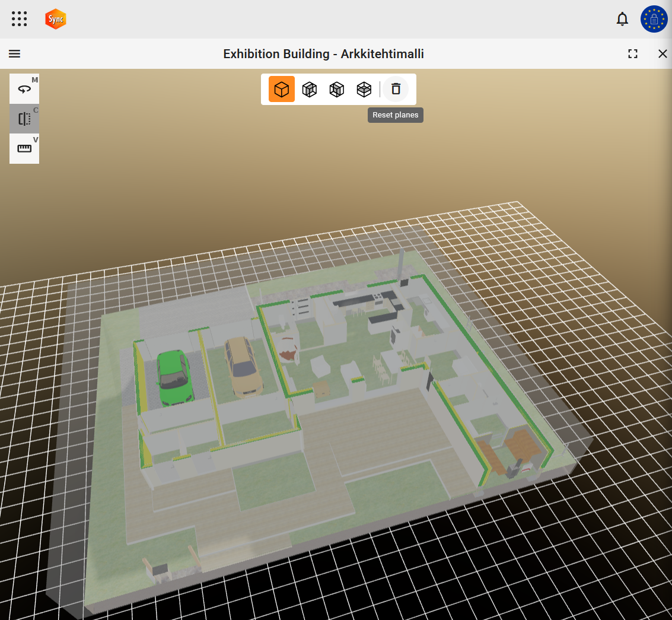This screenshot has height=620, width=672.
Task: Select the ruler measure tool labeled V
Action: [x=24, y=148]
